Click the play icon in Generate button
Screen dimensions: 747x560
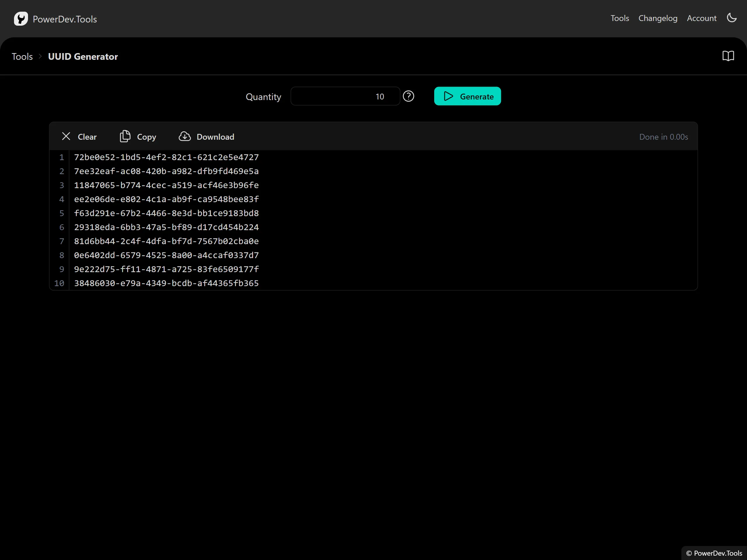448,96
